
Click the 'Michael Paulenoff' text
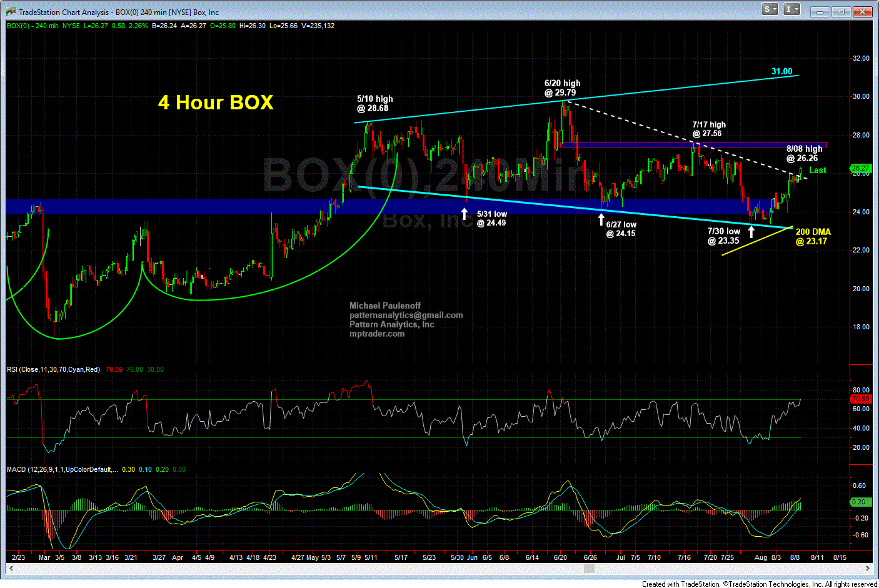click(384, 306)
